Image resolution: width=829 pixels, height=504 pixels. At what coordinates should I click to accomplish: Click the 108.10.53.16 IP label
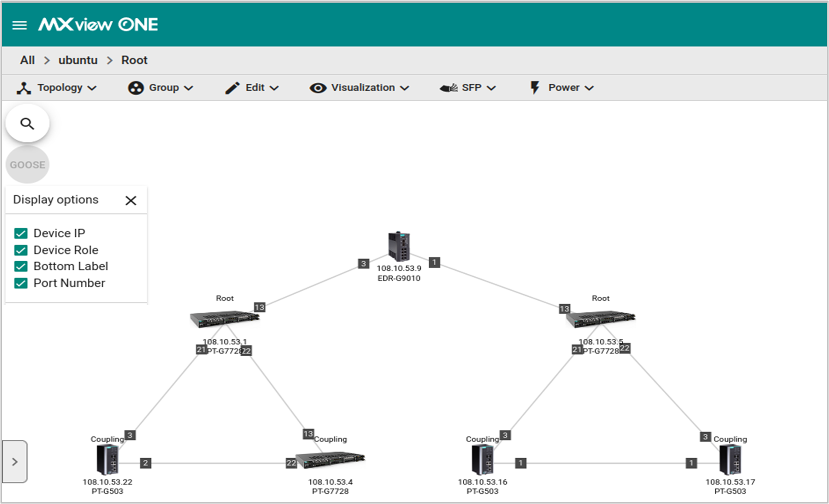coord(483,482)
